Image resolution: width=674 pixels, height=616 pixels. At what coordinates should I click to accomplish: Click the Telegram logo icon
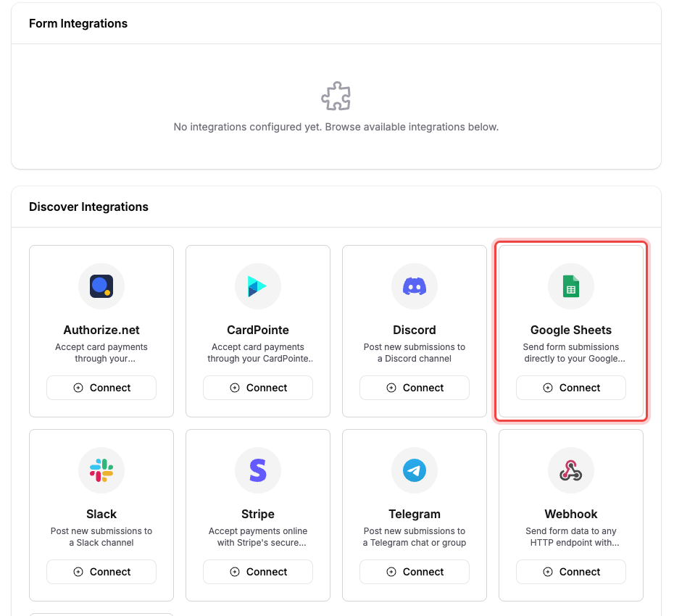(415, 470)
